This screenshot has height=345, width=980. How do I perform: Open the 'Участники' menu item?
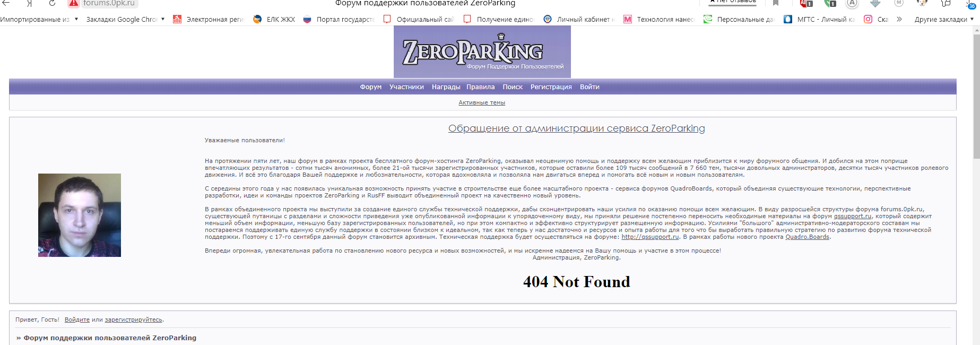pos(406,87)
